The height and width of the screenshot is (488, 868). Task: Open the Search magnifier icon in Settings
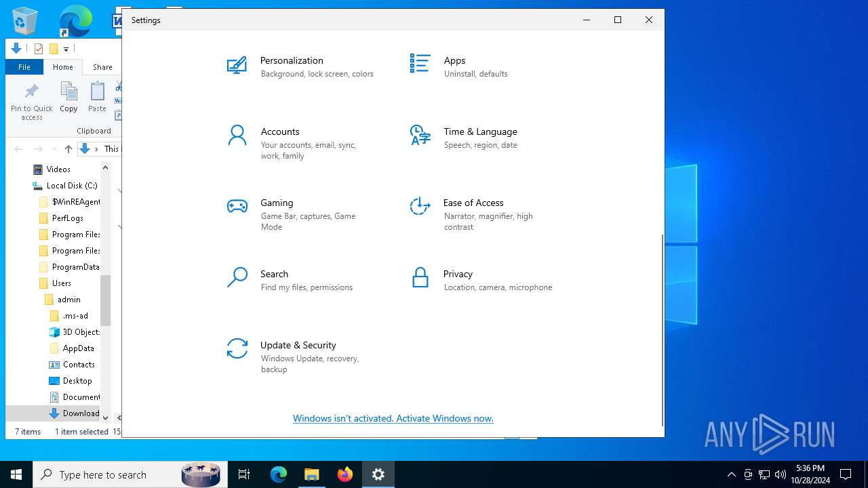tap(237, 277)
